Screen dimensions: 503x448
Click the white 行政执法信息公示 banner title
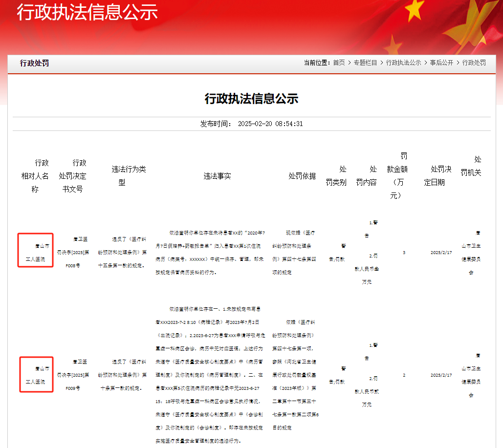[x=87, y=12]
